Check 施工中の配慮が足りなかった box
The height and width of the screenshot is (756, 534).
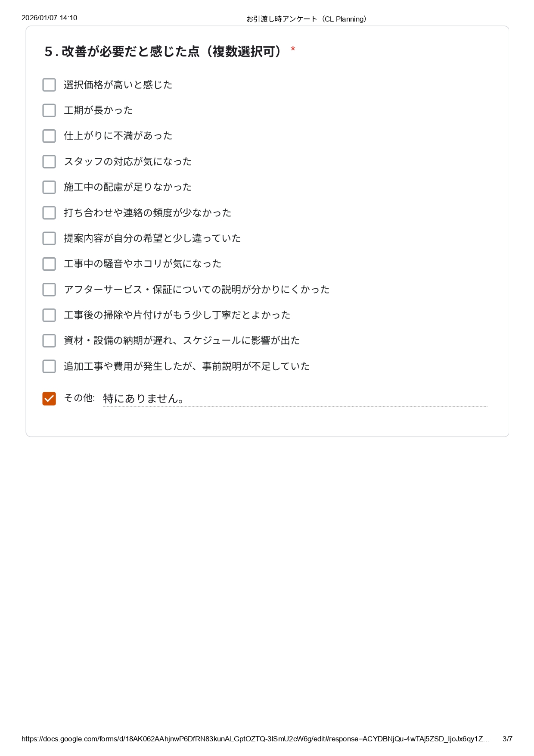coord(49,187)
